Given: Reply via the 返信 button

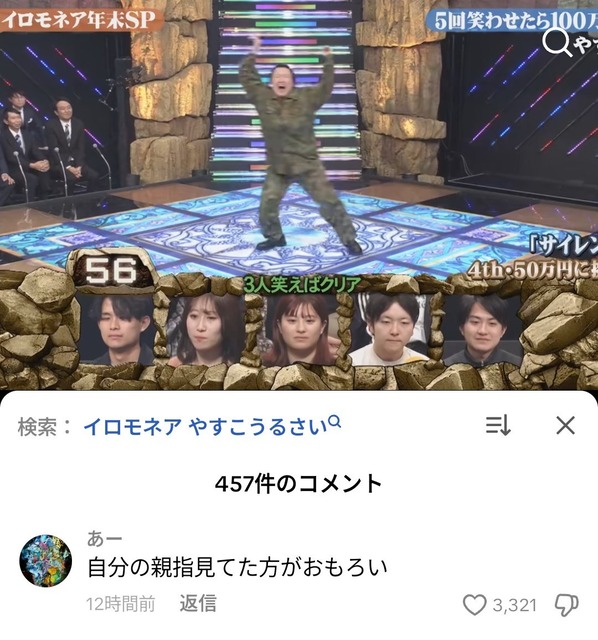Looking at the screenshot, I should [x=198, y=603].
